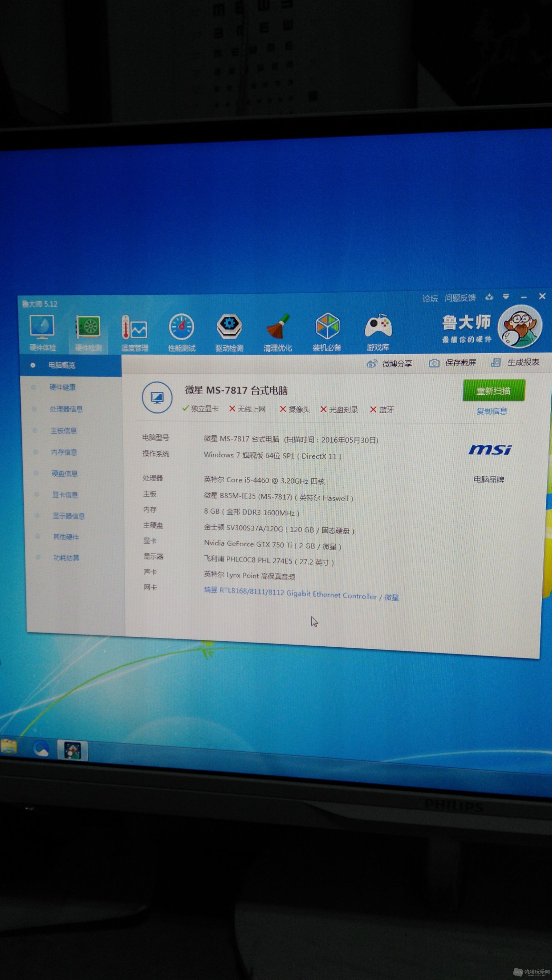Click the Nvidia GeForce GTX 750 Ti text

[273, 545]
